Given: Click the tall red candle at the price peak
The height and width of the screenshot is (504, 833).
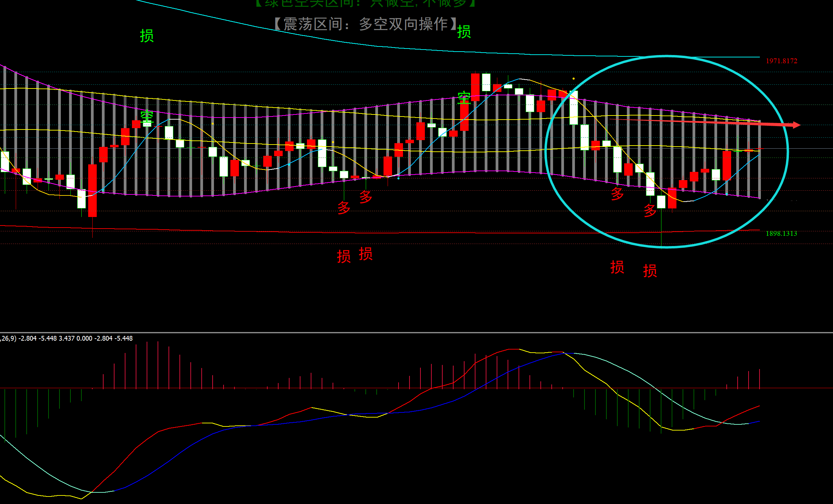Looking at the screenshot, I should coord(475,87).
